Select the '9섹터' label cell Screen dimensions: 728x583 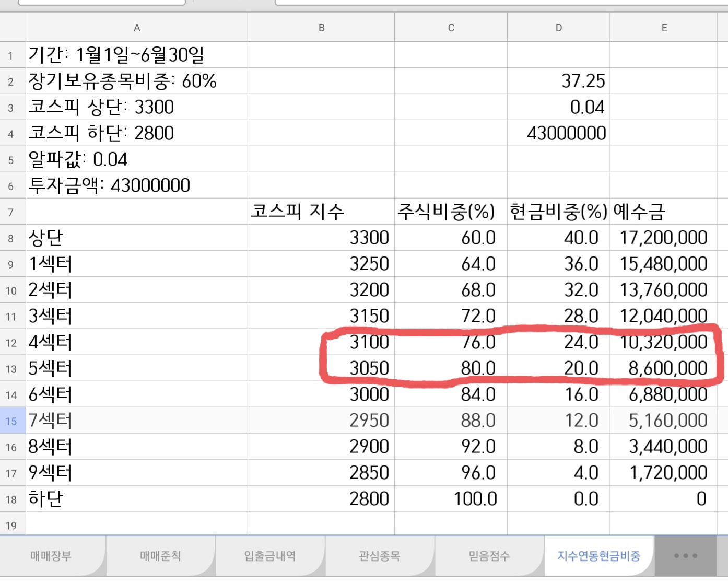pyautogui.click(x=137, y=473)
